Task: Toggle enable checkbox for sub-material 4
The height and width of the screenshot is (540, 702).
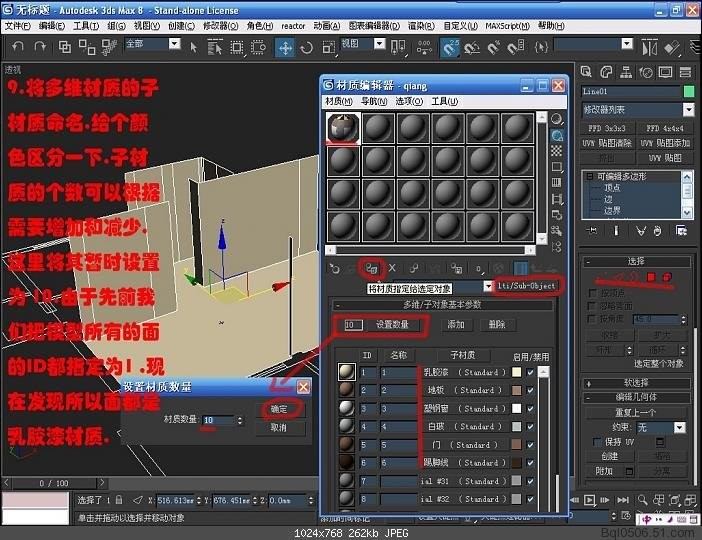Action: click(531, 427)
